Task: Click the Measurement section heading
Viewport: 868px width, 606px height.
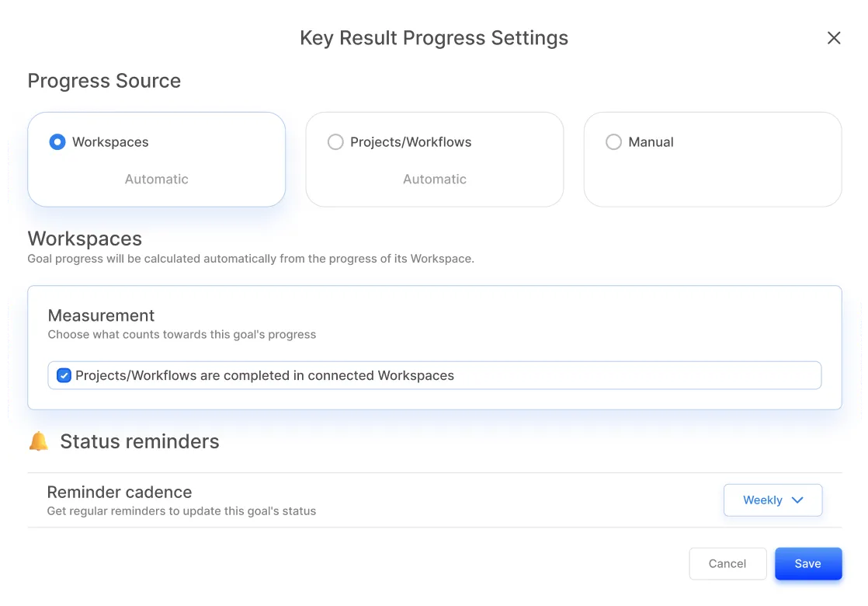Action: point(101,315)
